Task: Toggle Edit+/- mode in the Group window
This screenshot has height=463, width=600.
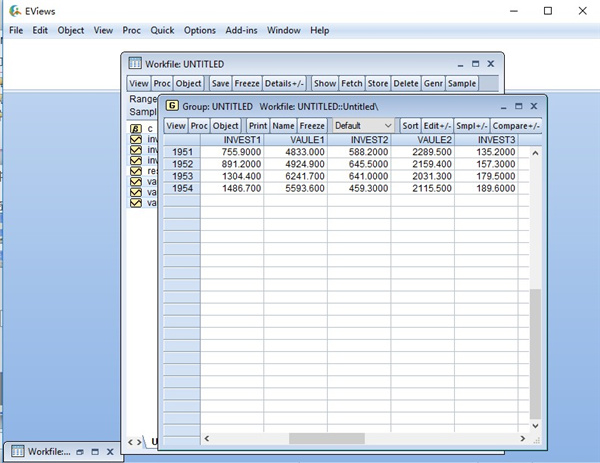Action: click(x=437, y=126)
